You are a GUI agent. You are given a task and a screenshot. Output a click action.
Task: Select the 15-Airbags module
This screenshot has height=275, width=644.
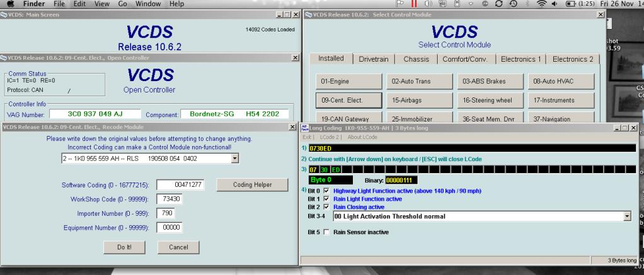point(419,100)
